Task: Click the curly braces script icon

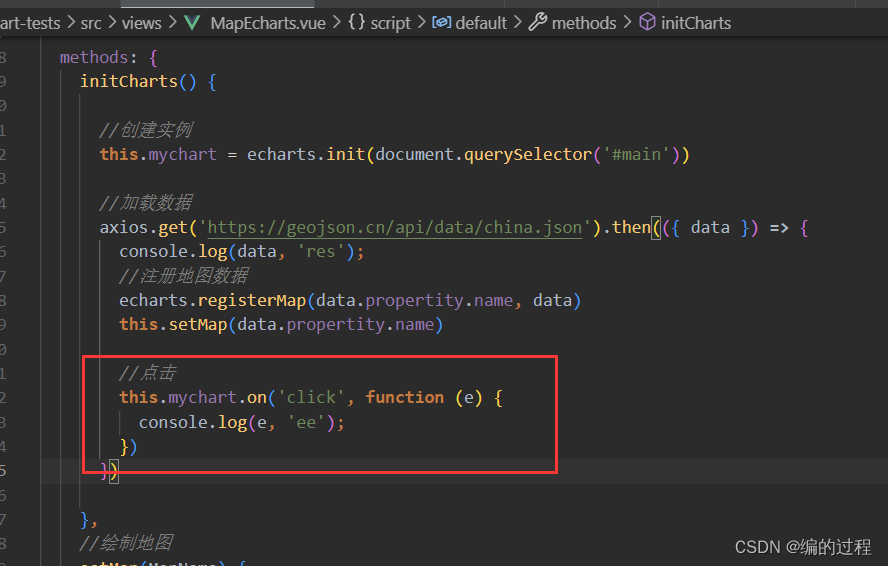Action: point(357,23)
